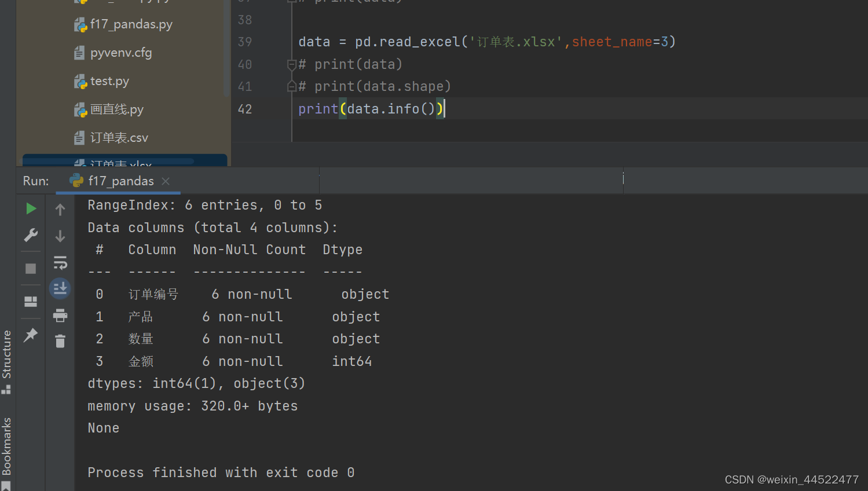Viewport: 868px width, 491px height.
Task: Click the test.py Python file icon
Action: (80, 82)
